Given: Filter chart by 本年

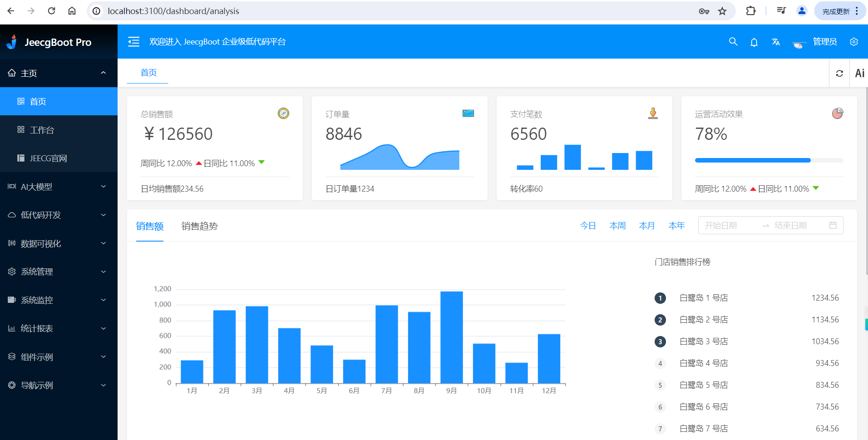Looking at the screenshot, I should [x=676, y=226].
